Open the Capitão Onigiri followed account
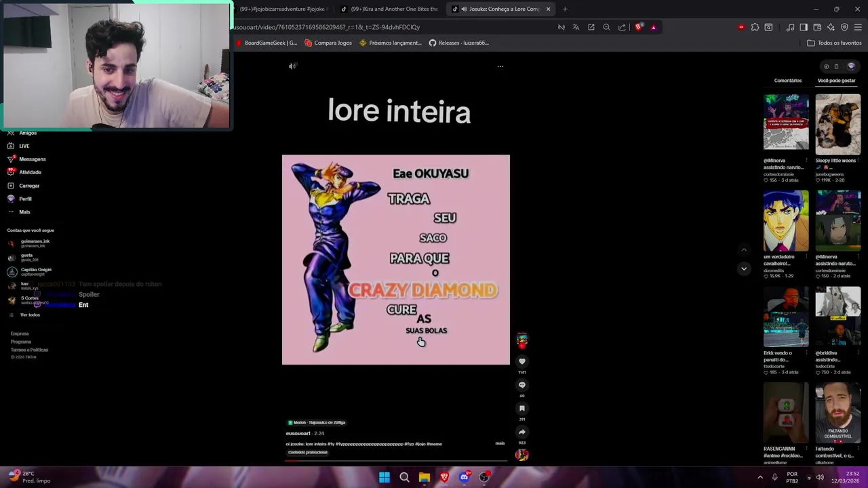The height and width of the screenshot is (488, 868). [30, 271]
